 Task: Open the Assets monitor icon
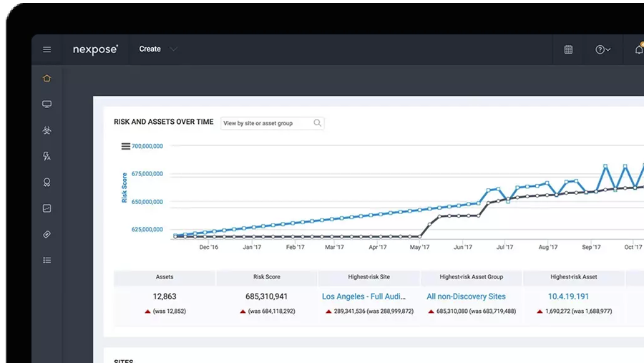pos(47,104)
